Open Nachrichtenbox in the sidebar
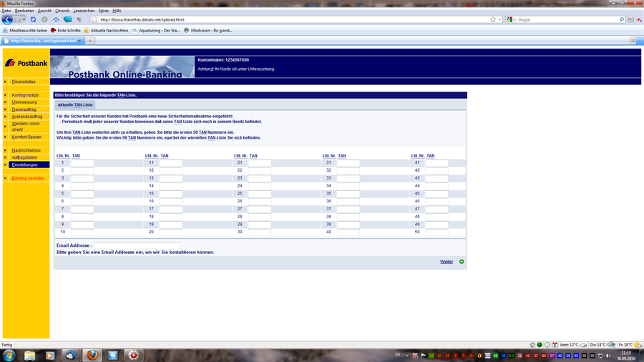The width and height of the screenshot is (644, 362). point(26,150)
